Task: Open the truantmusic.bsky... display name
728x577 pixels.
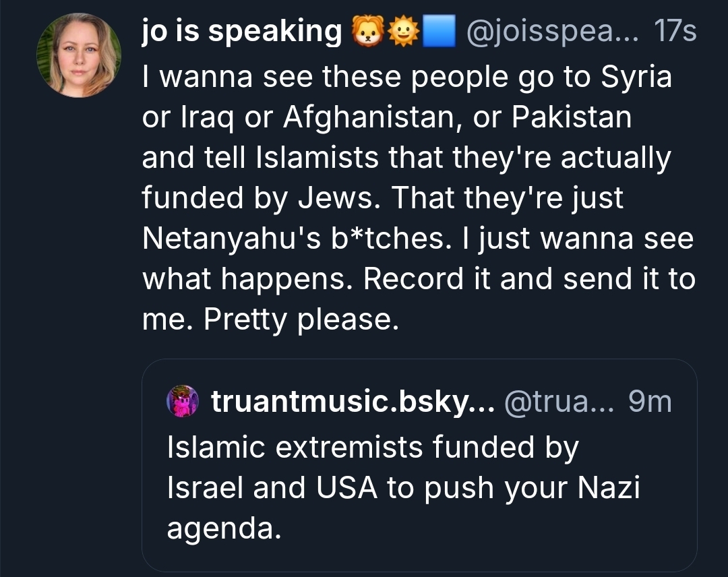Action: click(x=353, y=402)
